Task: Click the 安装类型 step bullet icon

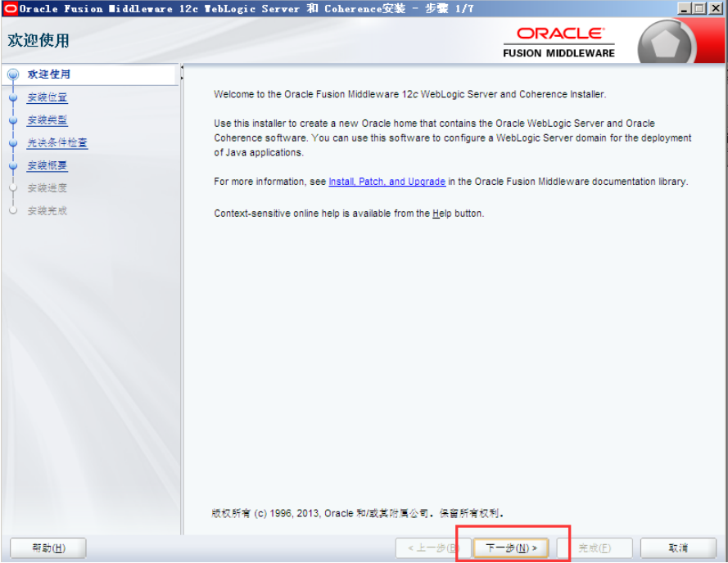Action: 13,120
